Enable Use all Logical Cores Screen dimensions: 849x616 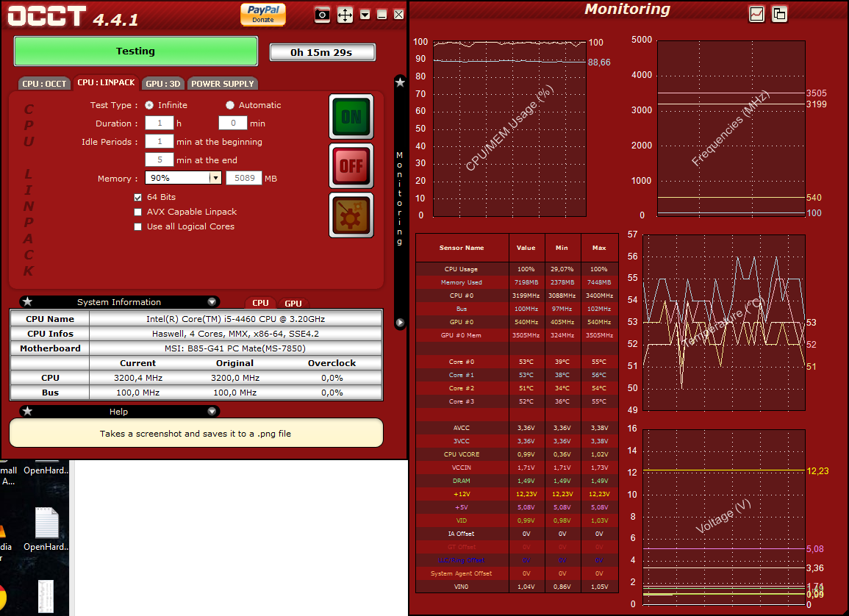(138, 227)
